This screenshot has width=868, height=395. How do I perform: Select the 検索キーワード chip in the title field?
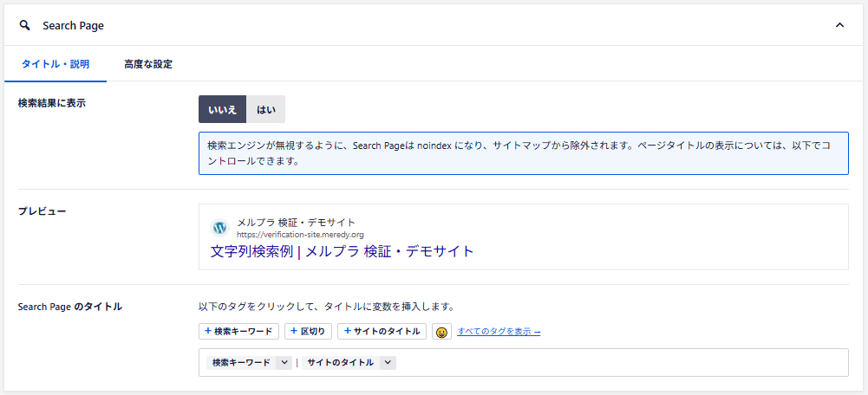pyautogui.click(x=241, y=363)
